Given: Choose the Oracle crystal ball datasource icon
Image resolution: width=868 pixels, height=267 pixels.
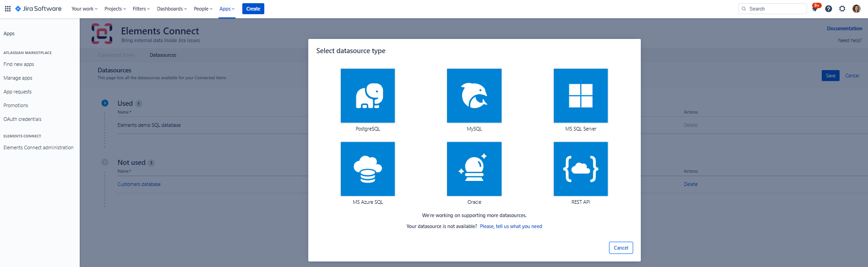Looking at the screenshot, I should 474,169.
